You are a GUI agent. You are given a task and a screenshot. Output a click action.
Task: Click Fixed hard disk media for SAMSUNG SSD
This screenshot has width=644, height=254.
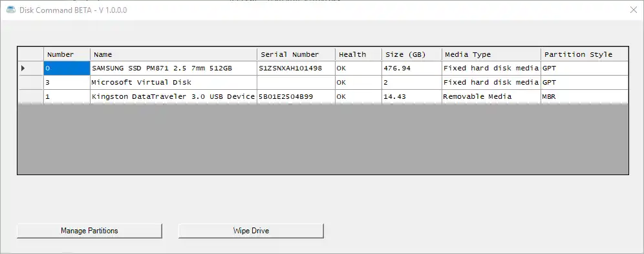[x=491, y=68]
